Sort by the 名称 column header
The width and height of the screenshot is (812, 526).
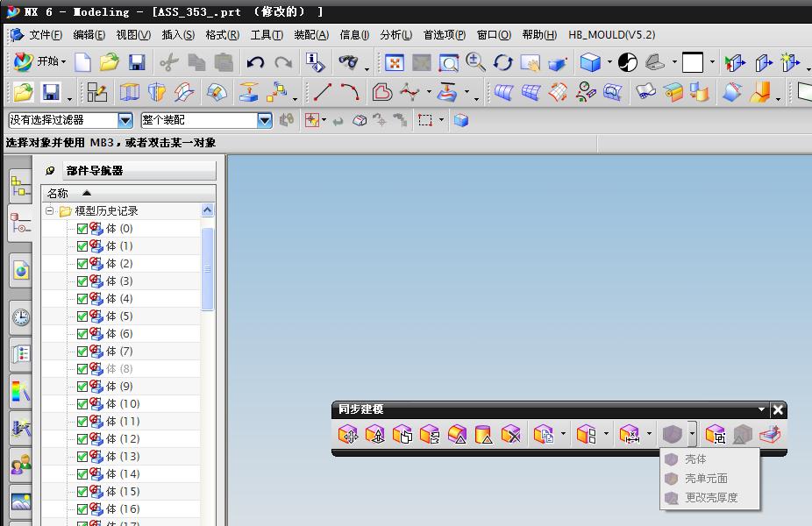(128, 193)
